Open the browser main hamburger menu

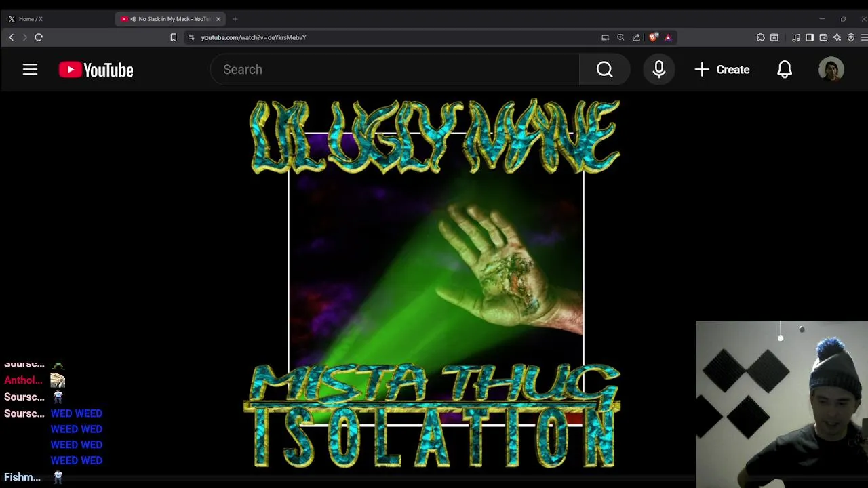[863, 37]
